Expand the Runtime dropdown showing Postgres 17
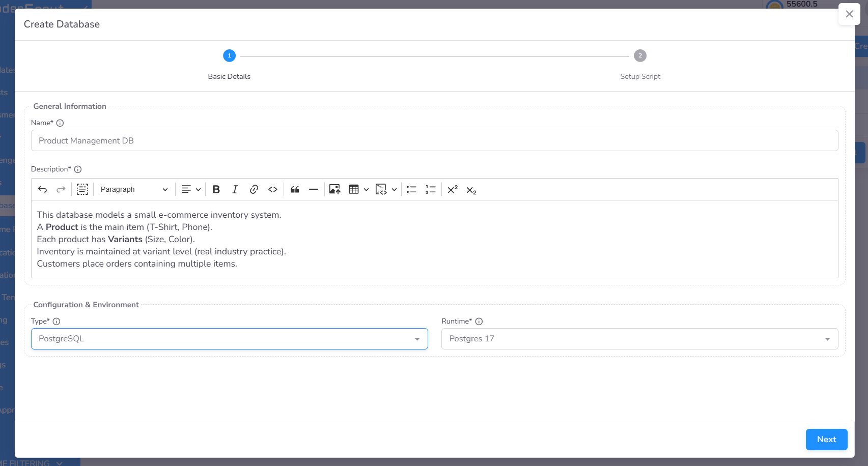This screenshot has width=868, height=466. pos(639,339)
